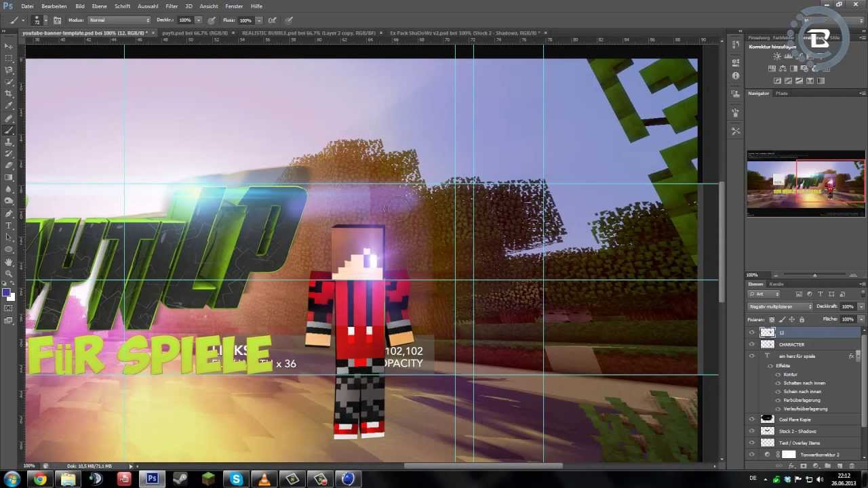Toggle visibility of Farbüberlagerung effect
This screenshot has height=488, width=868.
[x=778, y=400]
